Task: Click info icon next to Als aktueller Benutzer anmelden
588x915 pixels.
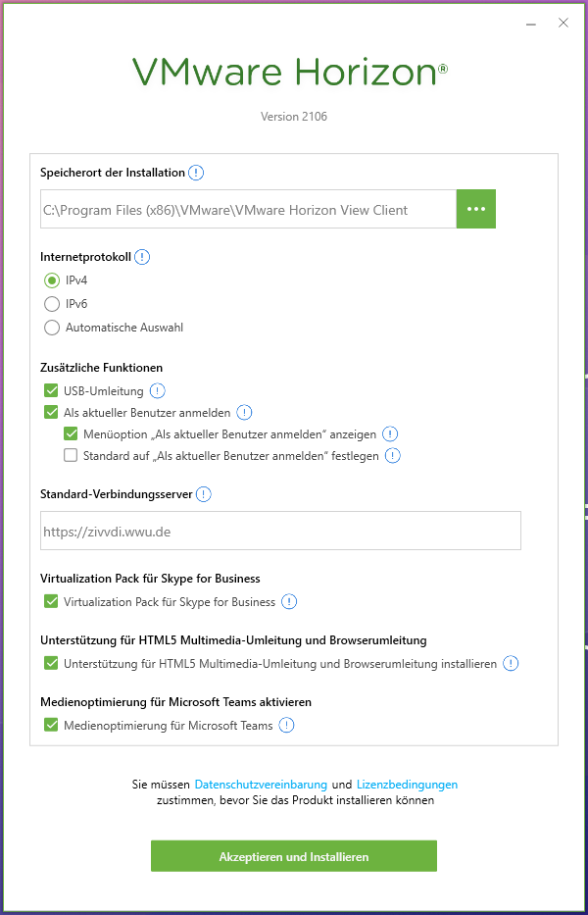Action: pos(244,413)
